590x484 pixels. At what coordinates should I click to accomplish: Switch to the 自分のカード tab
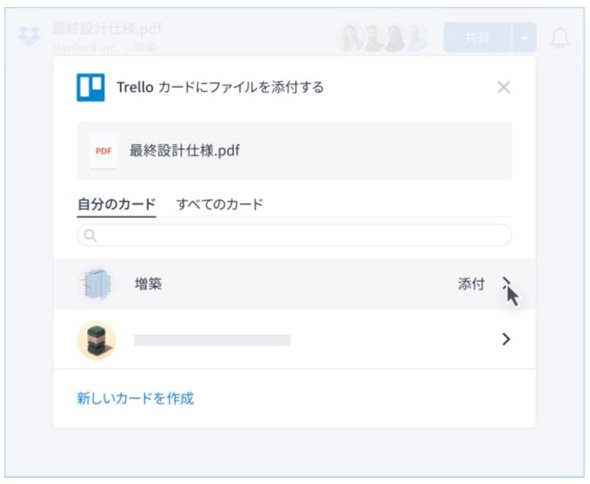click(x=116, y=204)
